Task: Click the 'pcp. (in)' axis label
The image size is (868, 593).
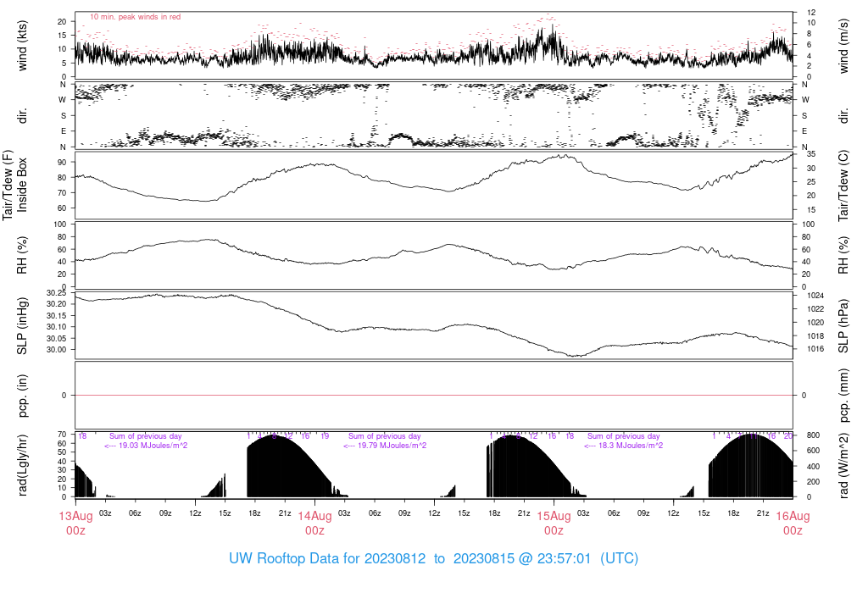Action: coord(22,396)
